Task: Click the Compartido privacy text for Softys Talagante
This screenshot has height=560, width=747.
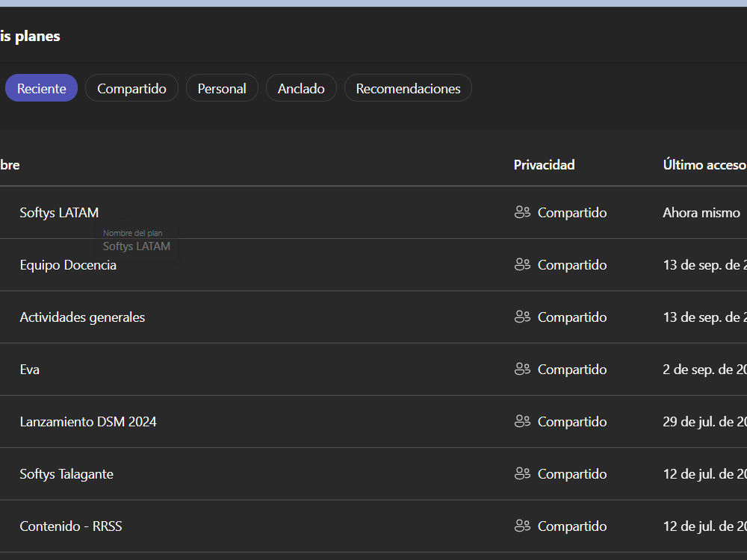Action: pos(572,474)
